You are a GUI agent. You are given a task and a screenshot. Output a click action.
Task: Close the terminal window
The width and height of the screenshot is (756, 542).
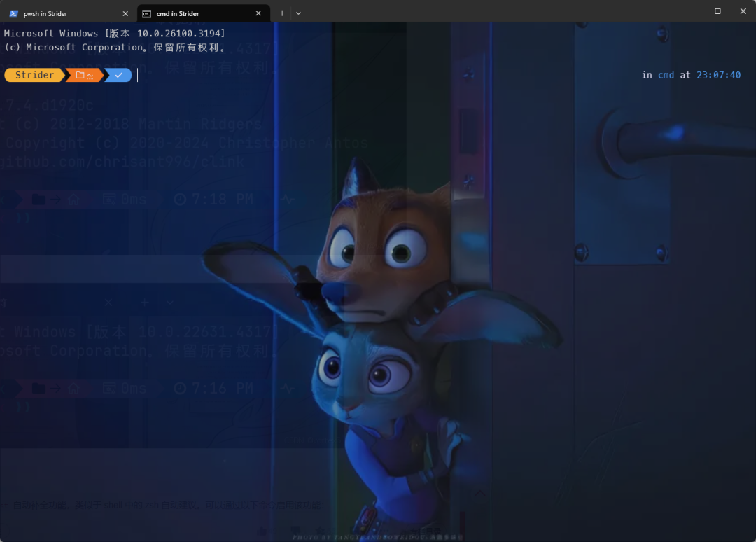(743, 11)
